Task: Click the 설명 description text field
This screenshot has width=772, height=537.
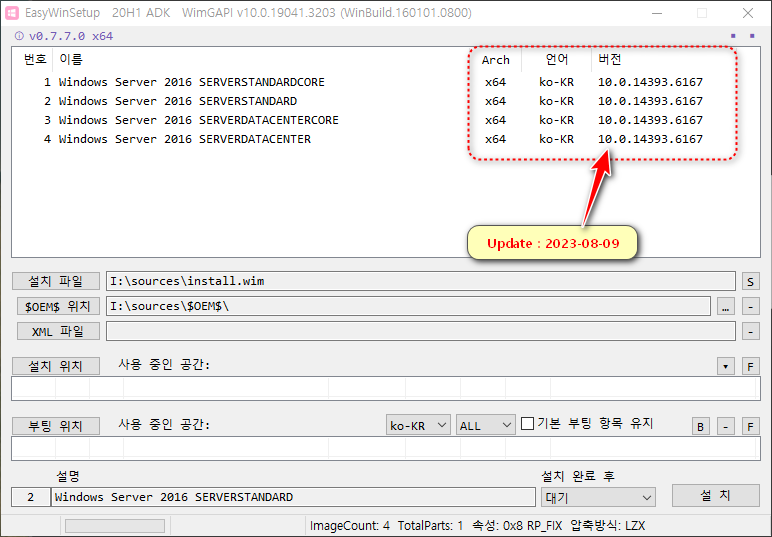Action: tap(293, 497)
